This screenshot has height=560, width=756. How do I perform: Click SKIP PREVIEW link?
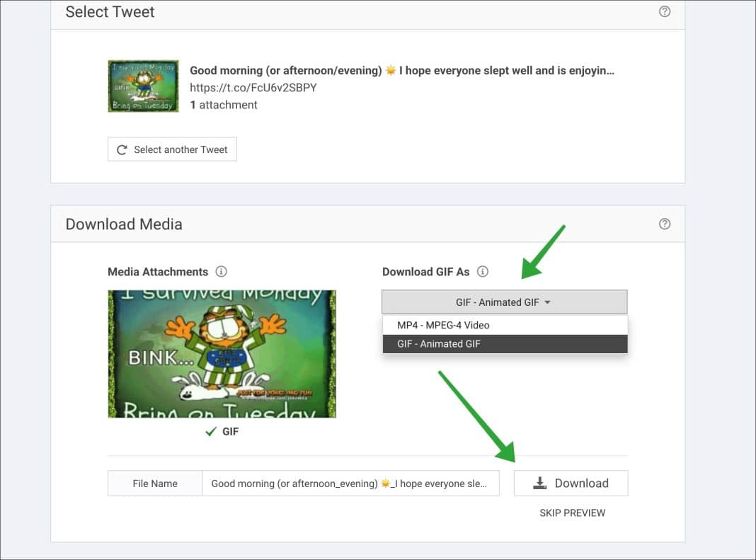tap(572, 513)
